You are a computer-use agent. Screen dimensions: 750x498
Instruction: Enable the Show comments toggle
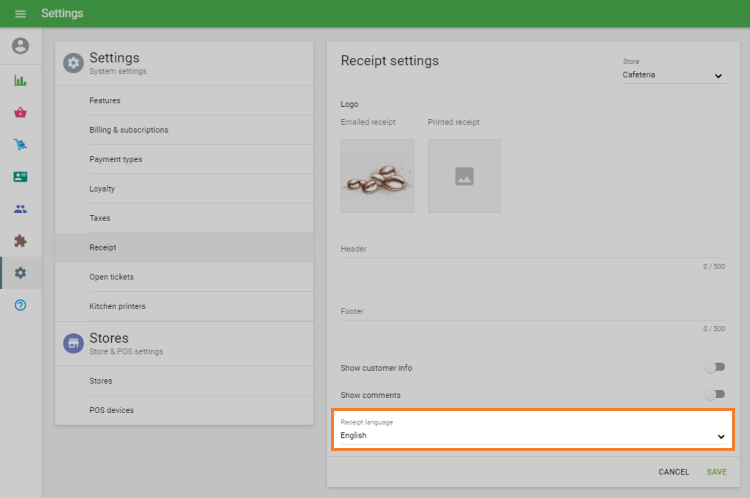[714, 395]
